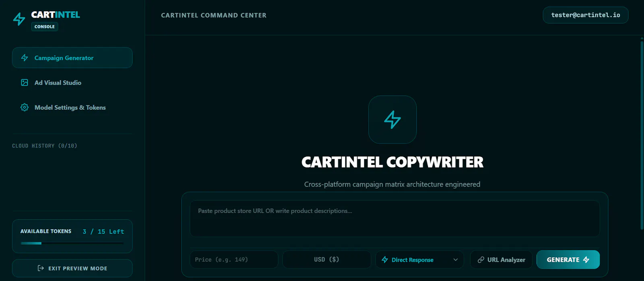Click the Ad Visual Studio image icon
This screenshot has width=644, height=281.
coord(25,82)
